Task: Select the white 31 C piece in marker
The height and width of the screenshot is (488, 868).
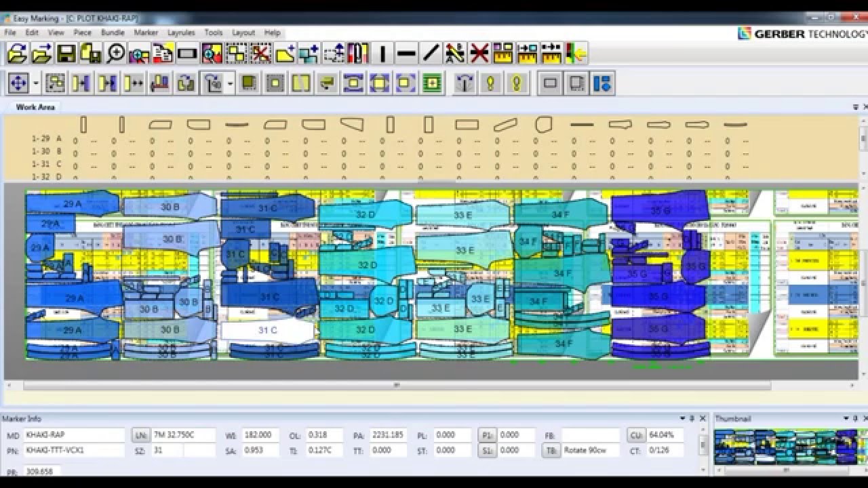Action: coord(267,331)
